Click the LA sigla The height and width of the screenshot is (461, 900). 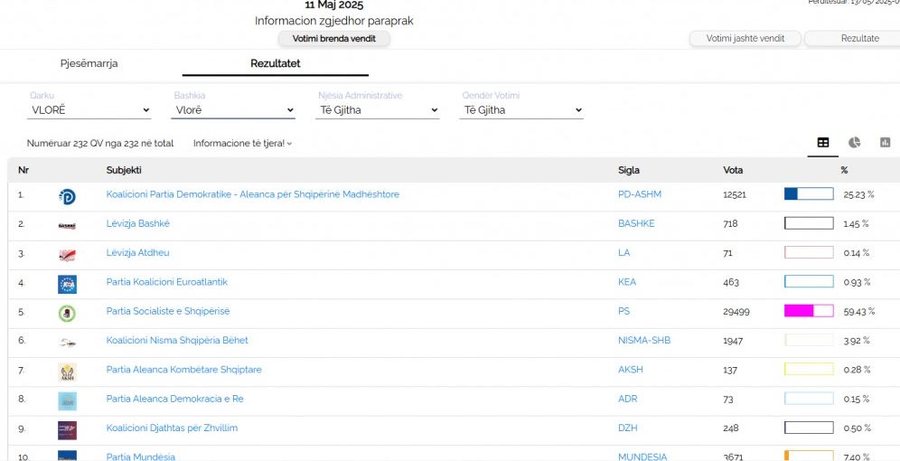coord(624,253)
